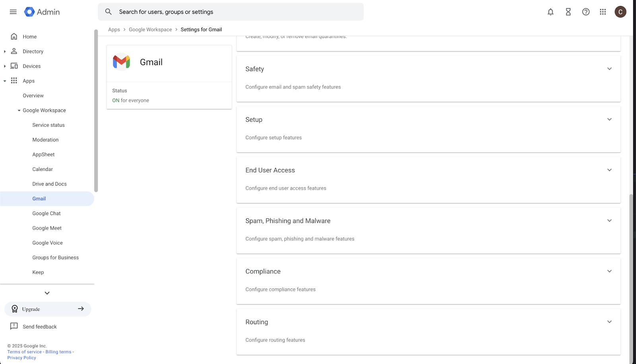This screenshot has width=636, height=364.
Task: Open the Google apps grid
Action: point(603,12)
